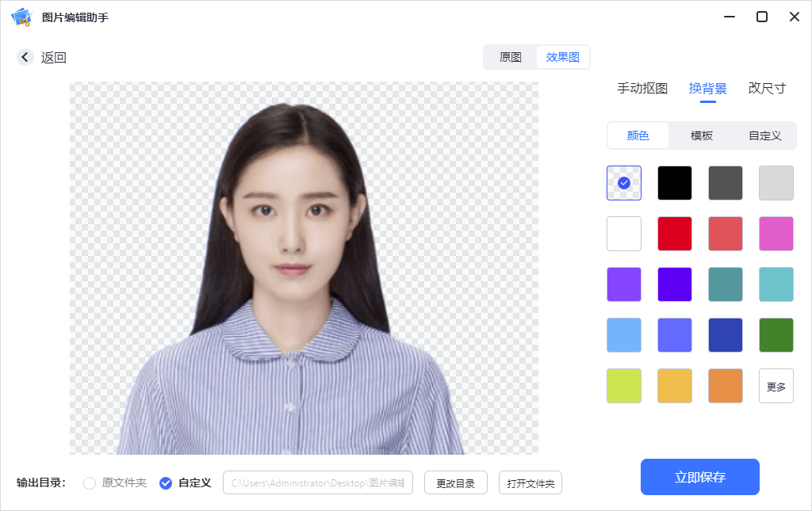Open the 手动抠图 tab
The width and height of the screenshot is (812, 511).
coord(642,88)
